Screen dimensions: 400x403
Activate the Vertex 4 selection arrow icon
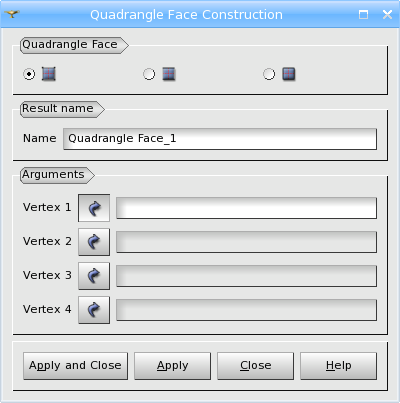(x=94, y=310)
